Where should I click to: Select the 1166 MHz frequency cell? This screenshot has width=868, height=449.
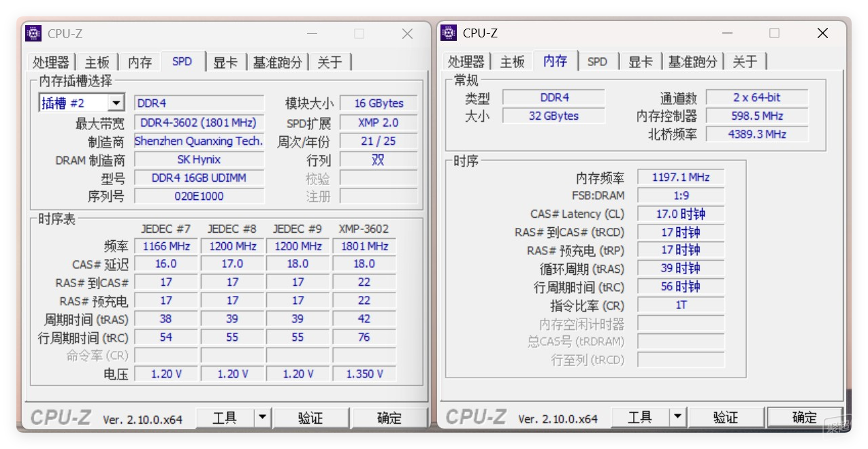coord(166,246)
